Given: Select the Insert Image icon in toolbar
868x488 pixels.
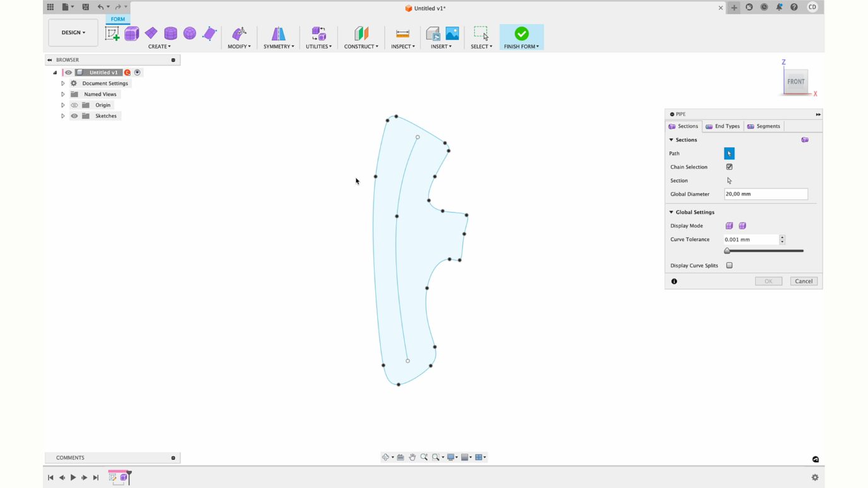Looking at the screenshot, I should tap(452, 33).
